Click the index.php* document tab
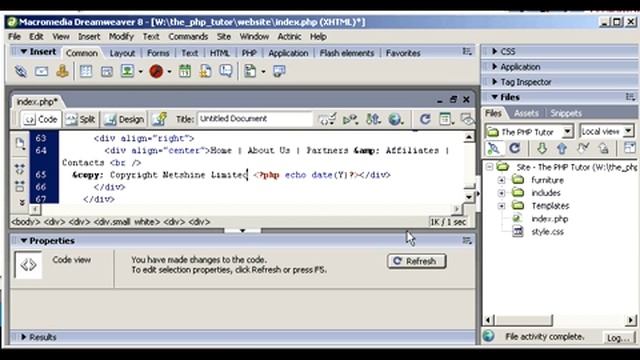640x360 pixels. tap(37, 102)
